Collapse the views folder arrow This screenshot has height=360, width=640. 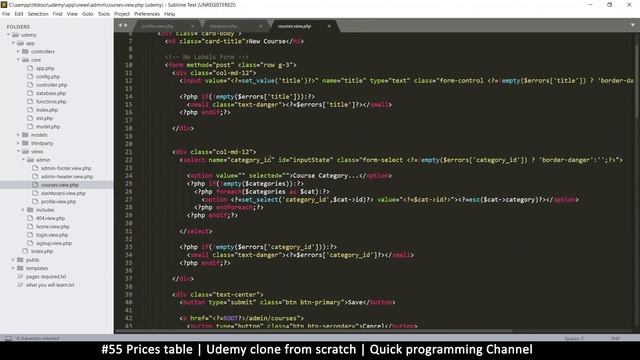[18, 151]
